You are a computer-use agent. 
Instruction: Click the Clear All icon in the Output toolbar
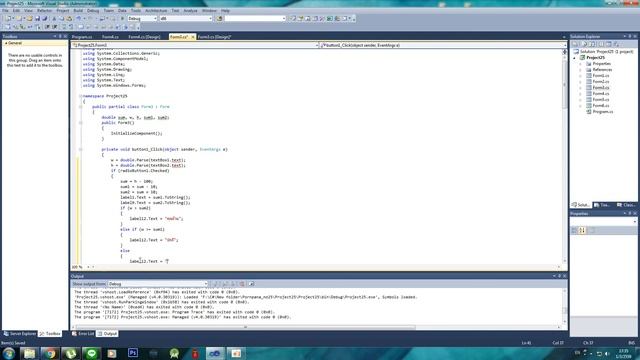coord(242,284)
